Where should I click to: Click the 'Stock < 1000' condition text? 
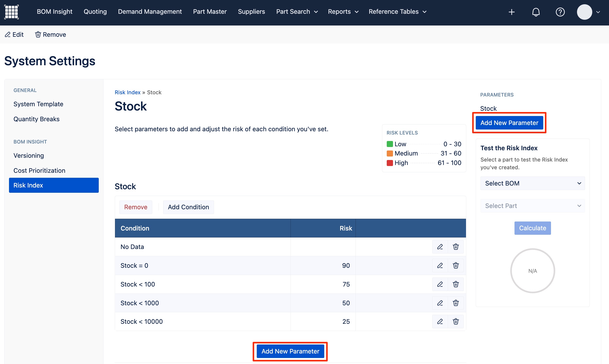coord(140,303)
